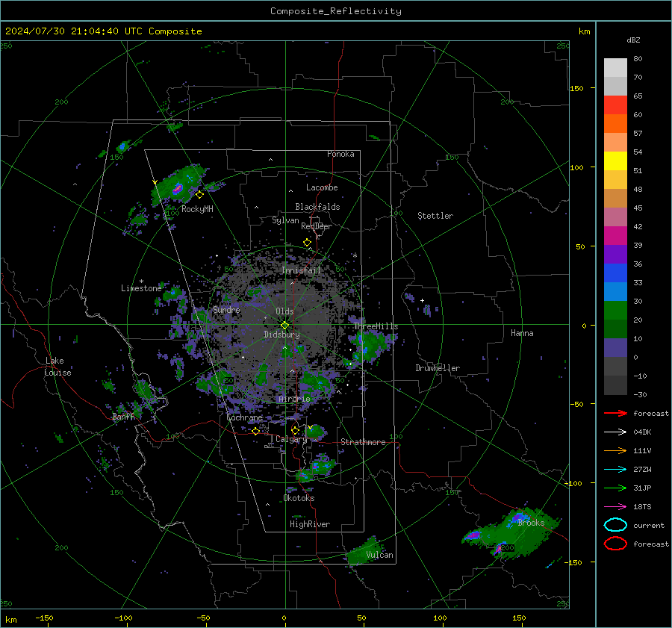Click the Hanna city label
This screenshot has width=672, height=628.
522,333
